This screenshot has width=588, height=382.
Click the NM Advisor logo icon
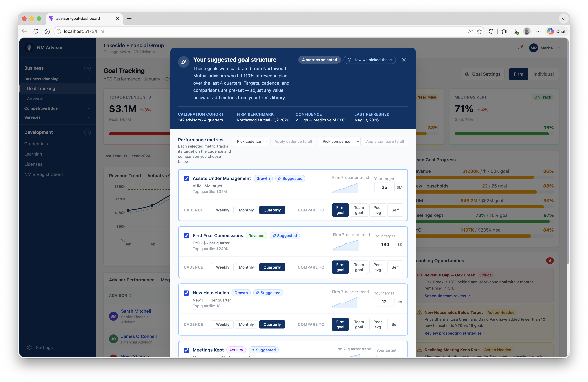[29, 47]
